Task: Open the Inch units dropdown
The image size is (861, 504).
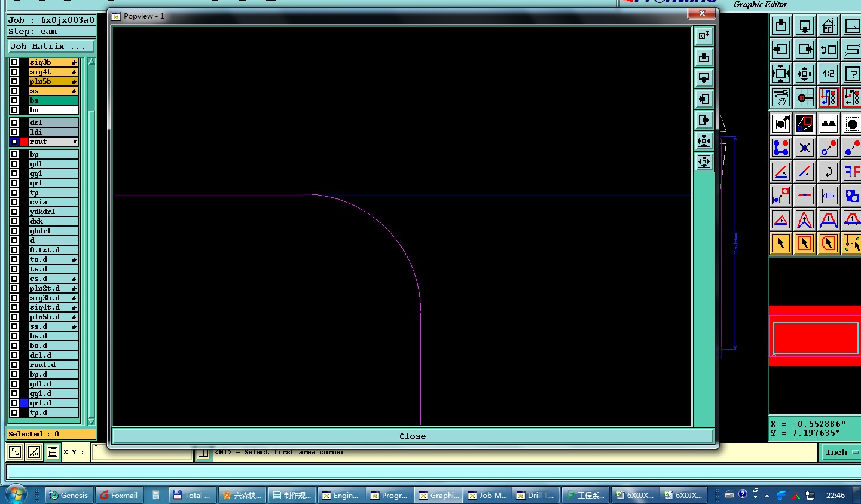Action: (x=841, y=453)
